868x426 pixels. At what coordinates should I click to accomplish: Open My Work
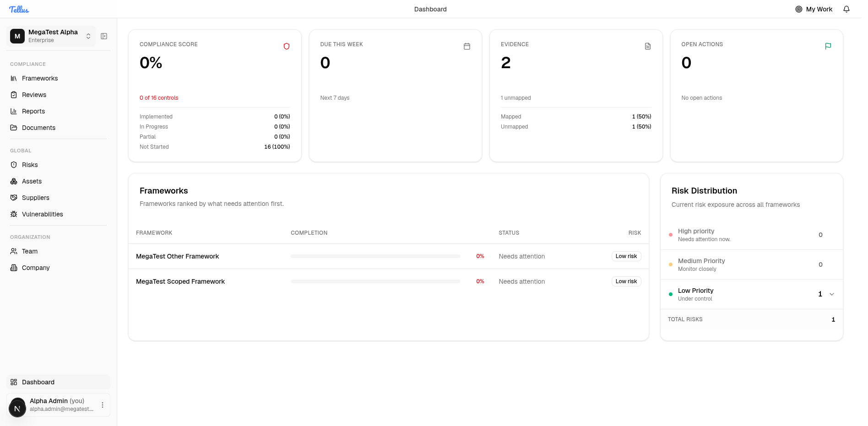coord(814,9)
